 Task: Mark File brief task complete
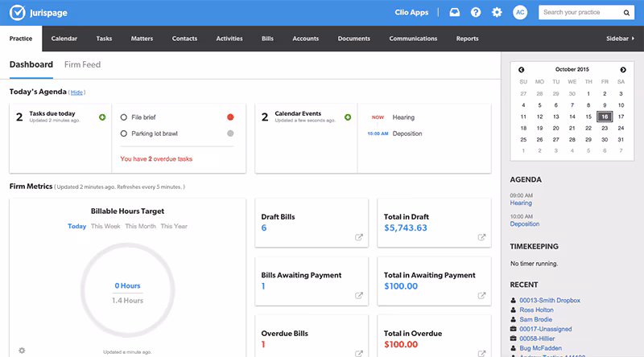coord(124,117)
